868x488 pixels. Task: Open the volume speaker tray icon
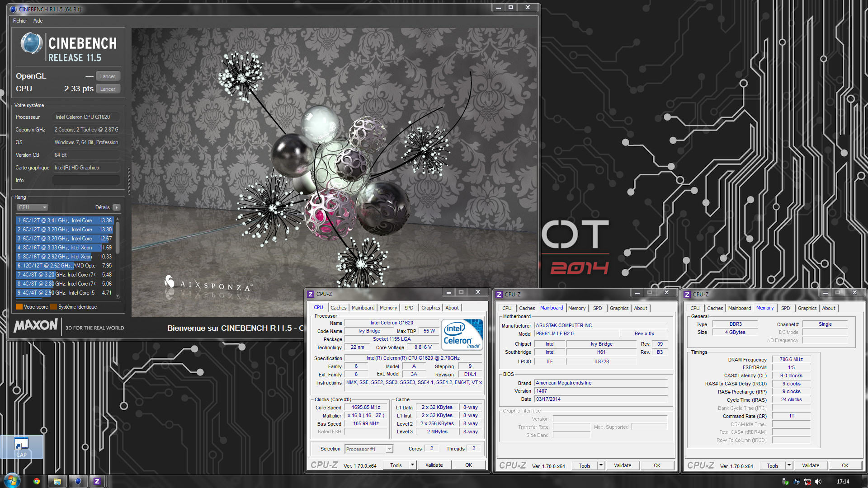818,482
